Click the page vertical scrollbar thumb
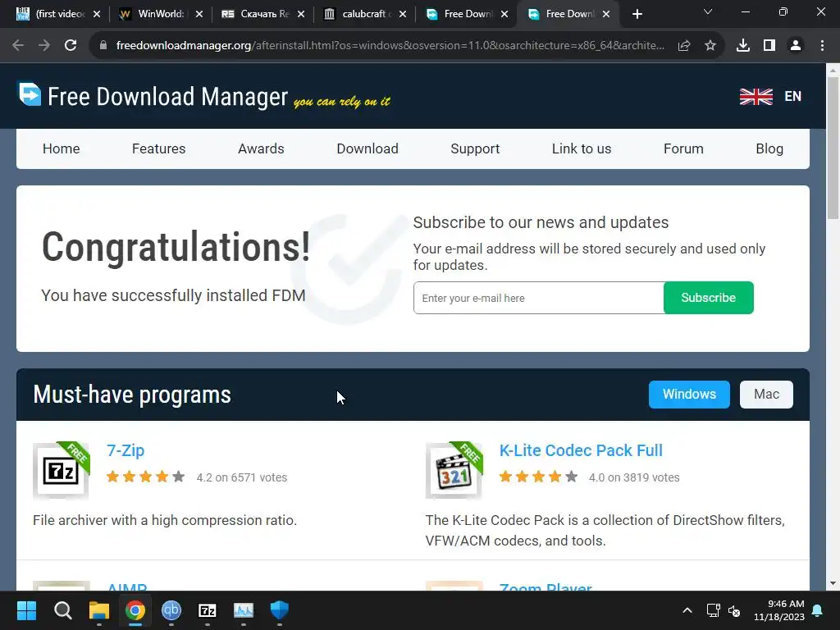Screen dimensions: 840x630 [833, 148]
